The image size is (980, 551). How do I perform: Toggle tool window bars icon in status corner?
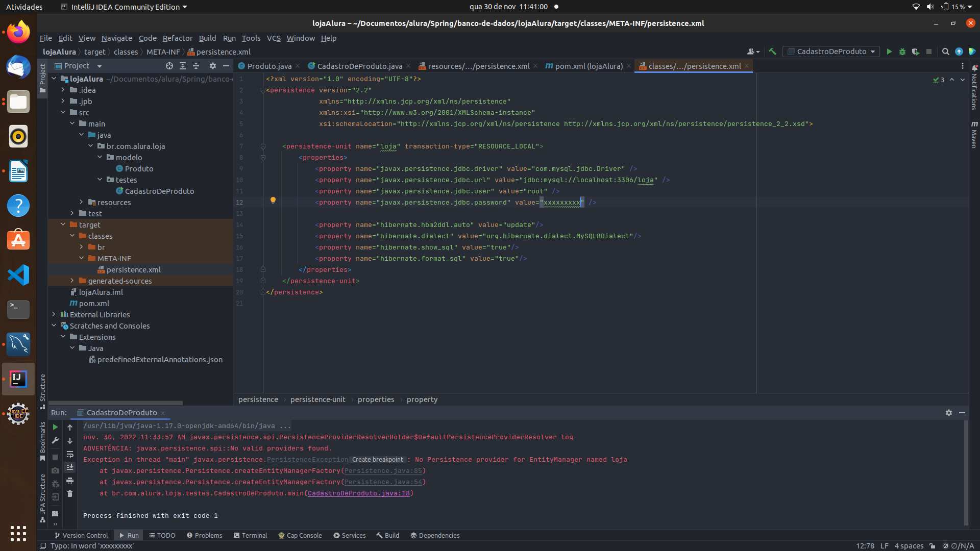coord(43,546)
